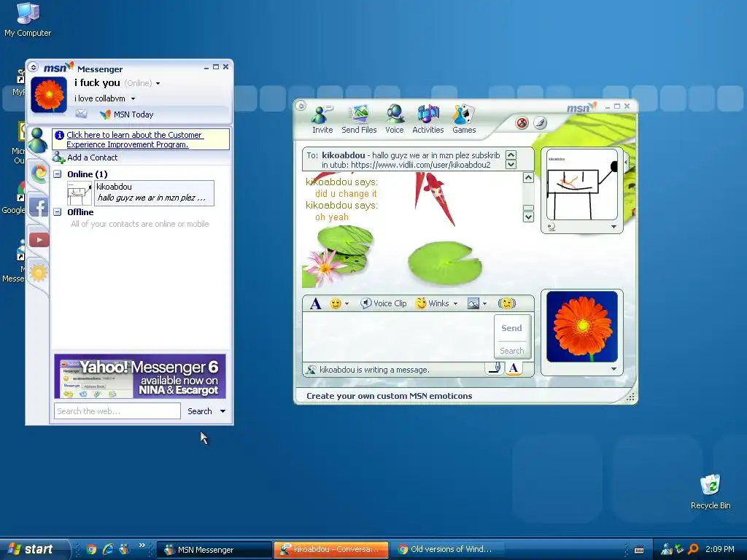Click your flower display picture in Messenger

click(49, 95)
